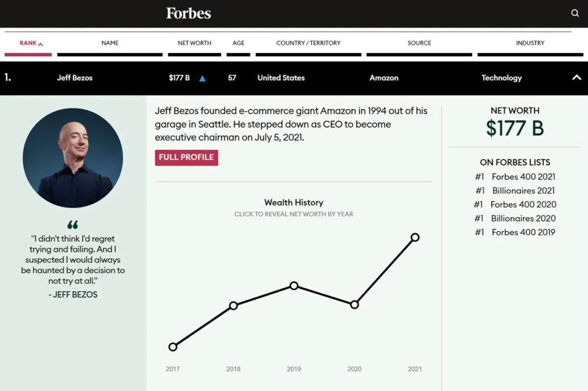
Task: Sort by the Net Worth column header
Action: [195, 43]
